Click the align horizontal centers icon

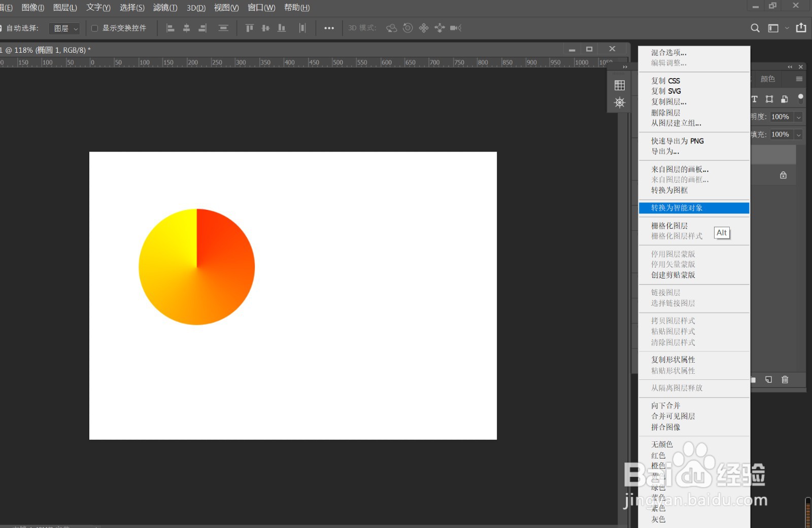186,28
